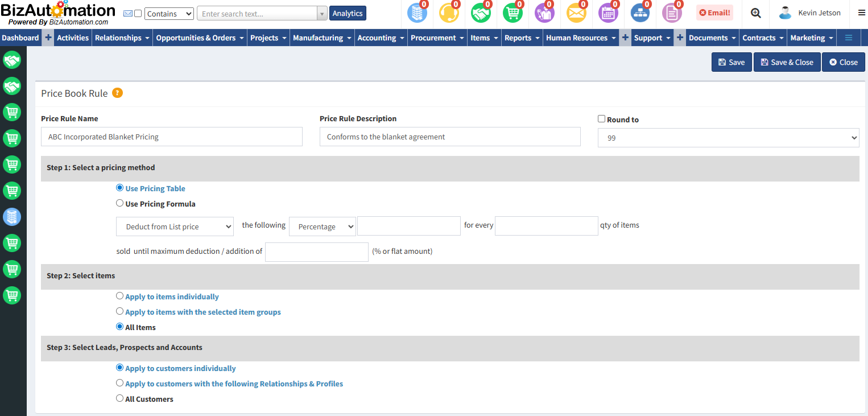The width and height of the screenshot is (868, 416).
Task: Open the yellow envelope mail icon
Action: pyautogui.click(x=576, y=13)
